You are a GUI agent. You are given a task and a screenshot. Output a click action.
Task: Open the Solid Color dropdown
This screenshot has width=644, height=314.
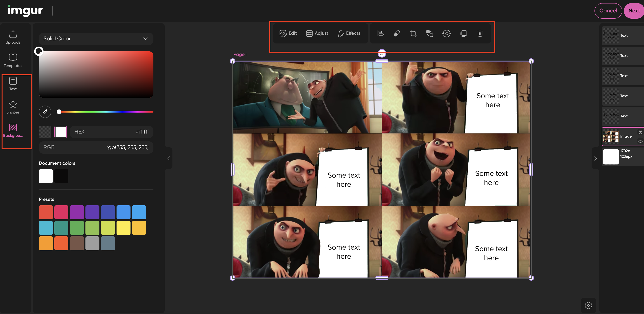pos(96,38)
